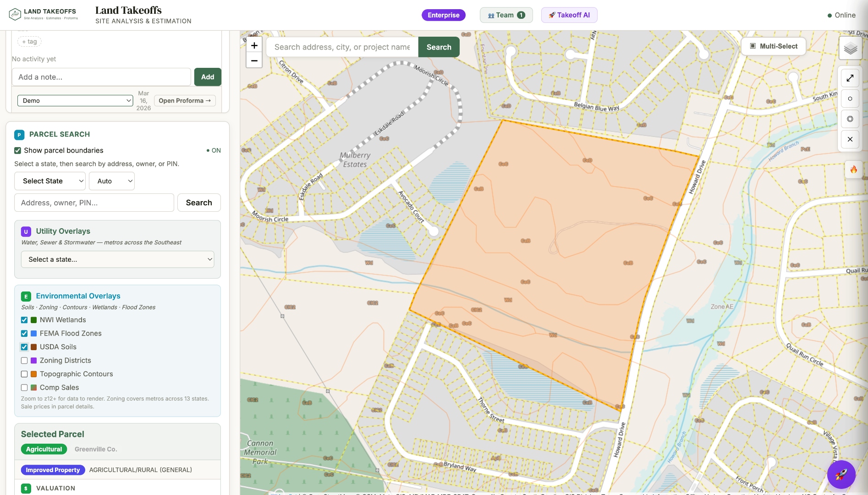Open the purple rocket assistant icon
Image resolution: width=868 pixels, height=495 pixels.
pos(841,475)
